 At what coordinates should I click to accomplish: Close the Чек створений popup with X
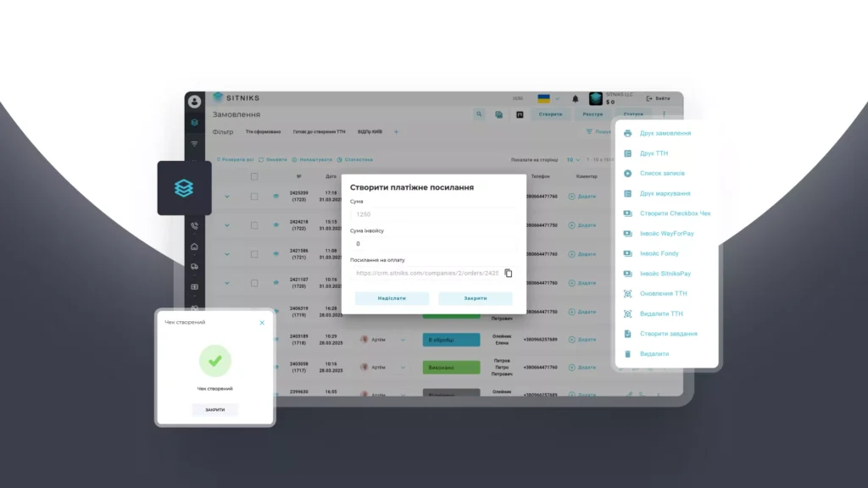click(262, 323)
